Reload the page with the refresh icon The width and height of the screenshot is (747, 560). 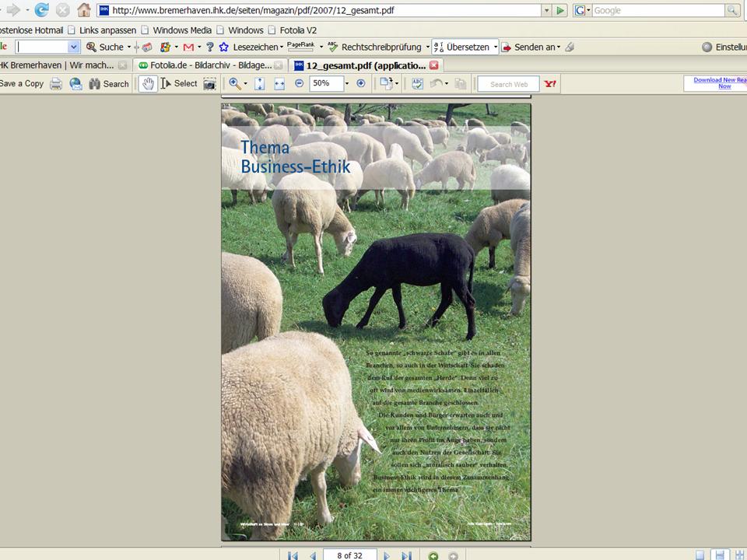(41, 10)
